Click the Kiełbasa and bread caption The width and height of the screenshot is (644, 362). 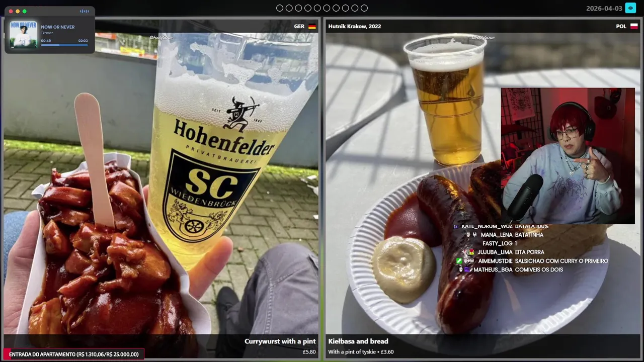pyautogui.click(x=358, y=341)
